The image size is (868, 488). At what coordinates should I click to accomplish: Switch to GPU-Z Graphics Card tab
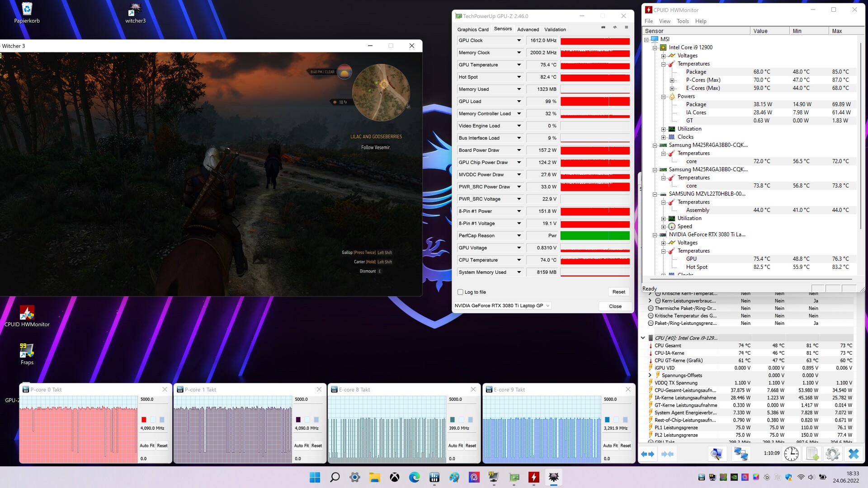[473, 29]
